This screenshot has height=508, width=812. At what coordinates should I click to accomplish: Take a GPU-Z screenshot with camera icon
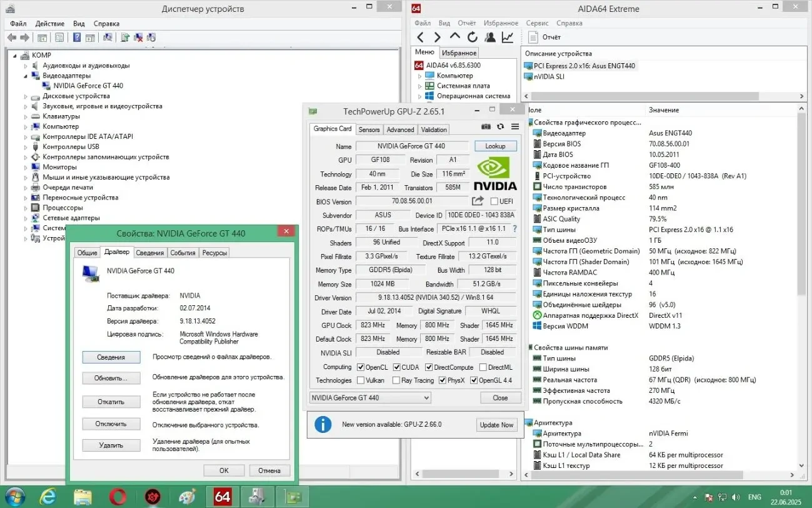486,126
